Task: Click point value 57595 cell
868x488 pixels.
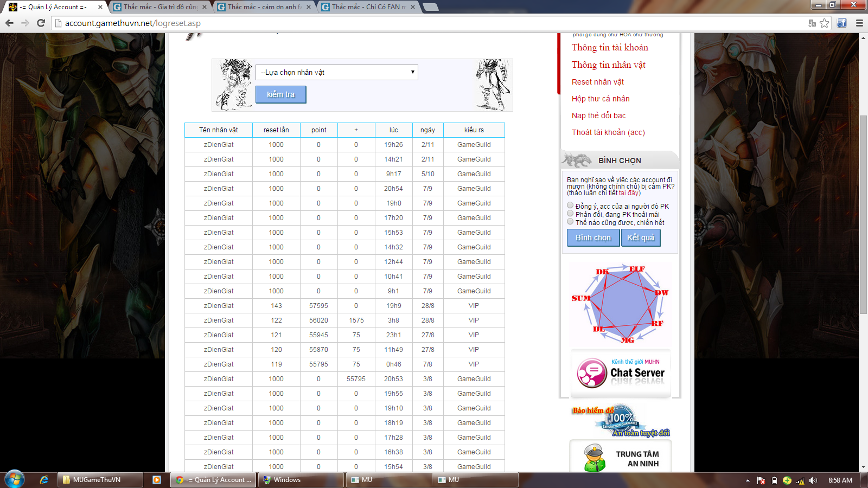Action: pos(318,306)
